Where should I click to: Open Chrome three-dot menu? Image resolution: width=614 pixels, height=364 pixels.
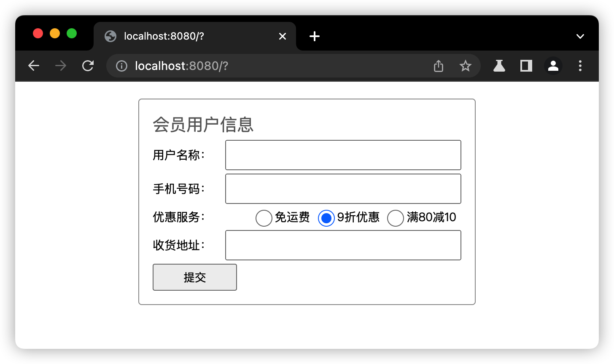[x=580, y=66]
